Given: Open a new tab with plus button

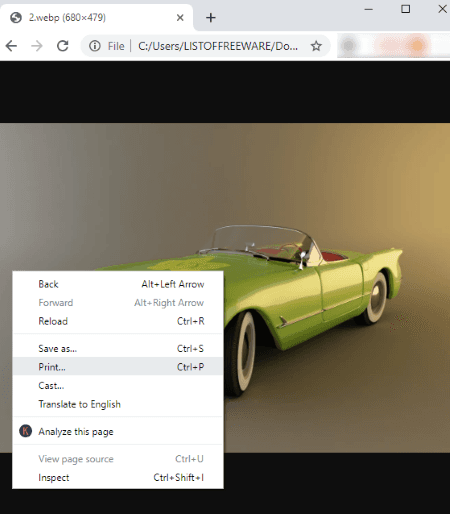Looking at the screenshot, I should pyautogui.click(x=211, y=17).
